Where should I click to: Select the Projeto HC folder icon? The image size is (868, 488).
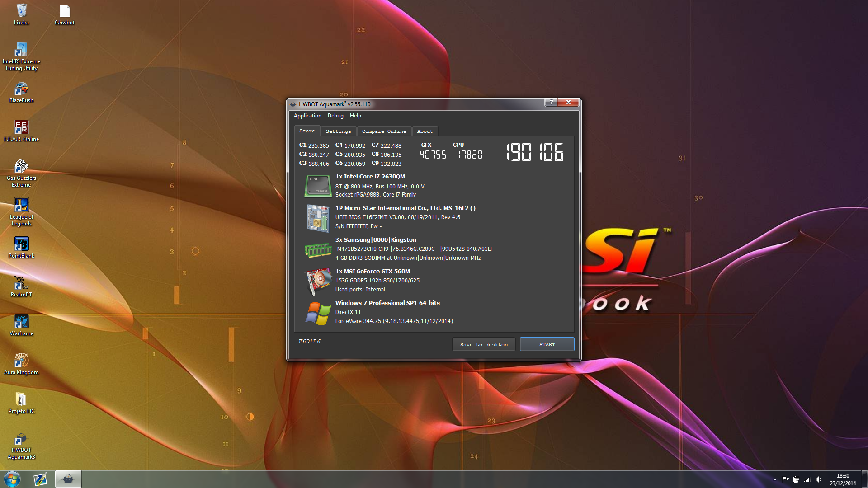[21, 403]
